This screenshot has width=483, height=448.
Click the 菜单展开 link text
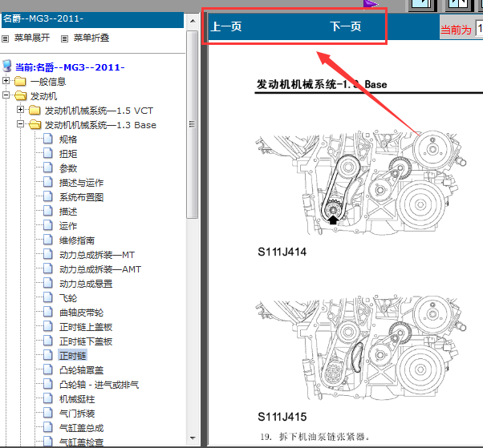[x=32, y=38]
